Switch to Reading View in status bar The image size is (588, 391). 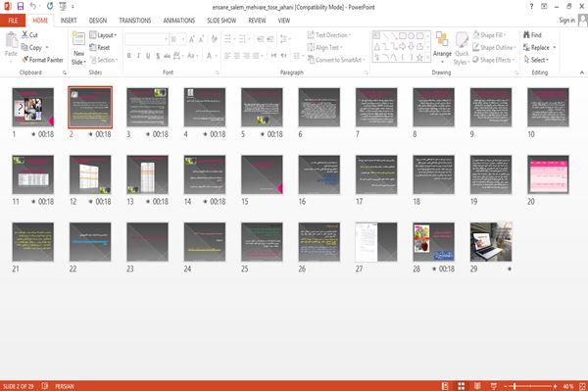tap(477, 386)
